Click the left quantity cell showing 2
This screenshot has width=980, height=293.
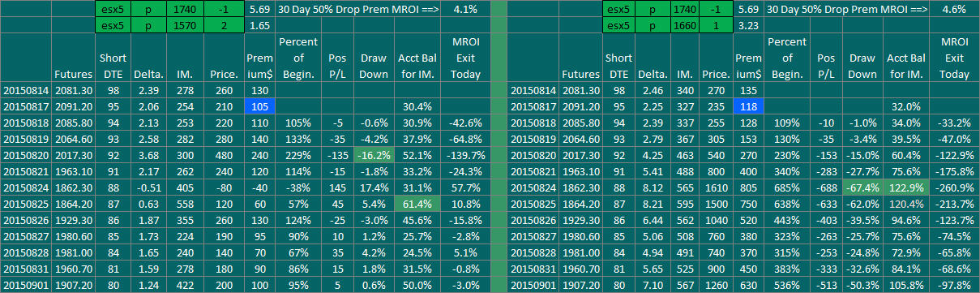coord(222,26)
